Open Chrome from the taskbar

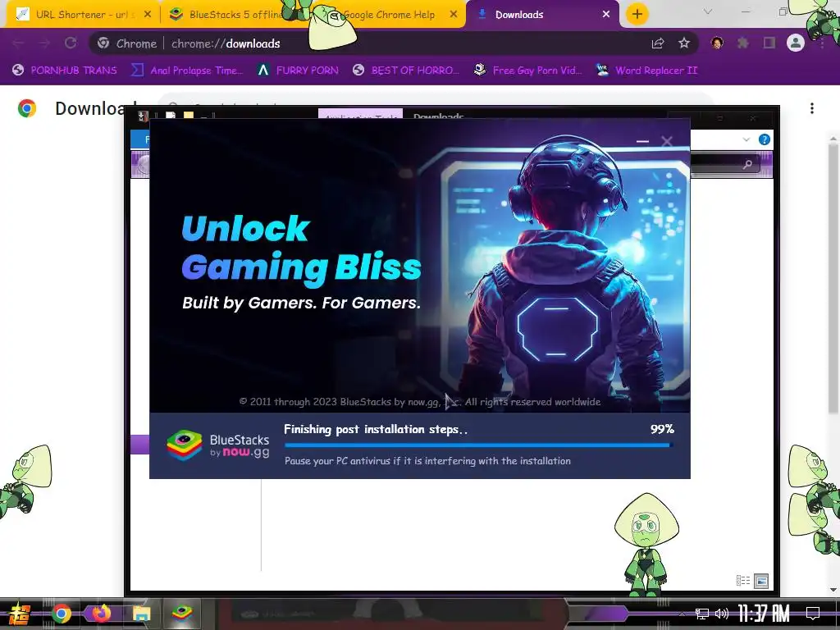point(61,614)
